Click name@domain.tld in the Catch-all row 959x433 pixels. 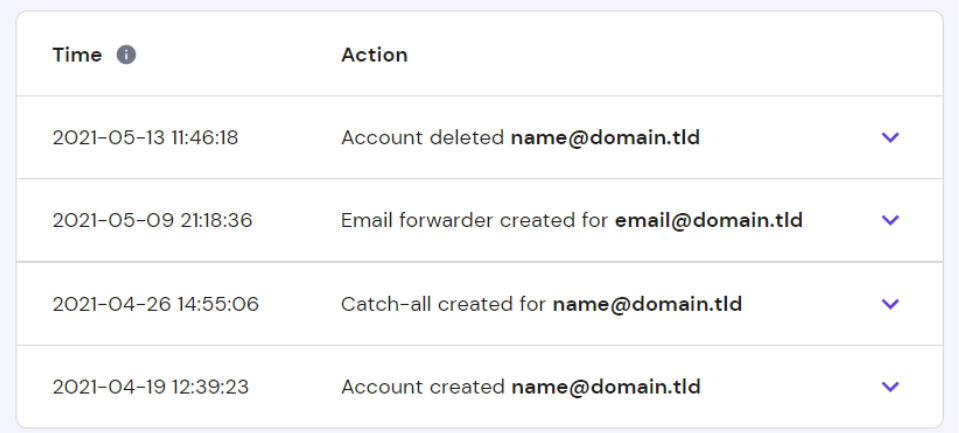point(647,304)
